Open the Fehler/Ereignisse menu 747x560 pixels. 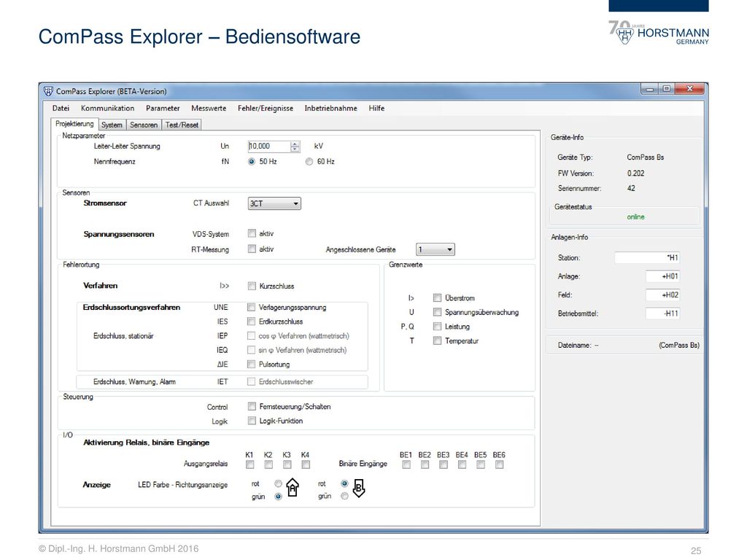266,108
